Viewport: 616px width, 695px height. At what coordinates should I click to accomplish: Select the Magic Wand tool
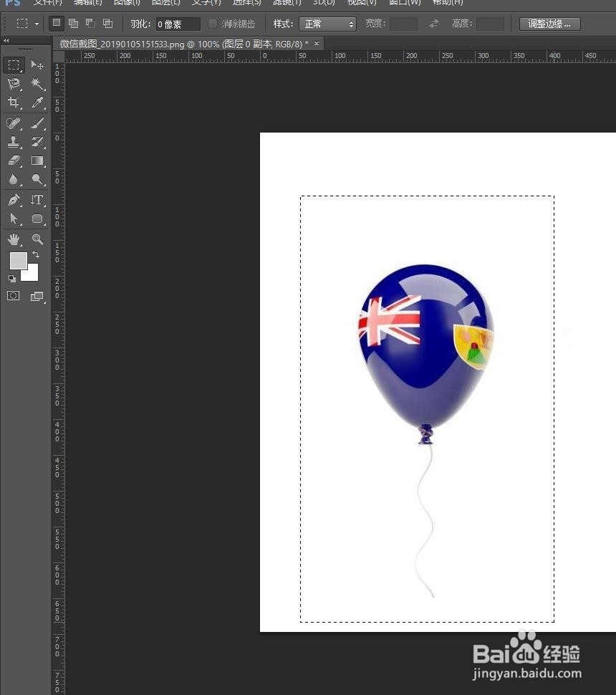coord(37,84)
